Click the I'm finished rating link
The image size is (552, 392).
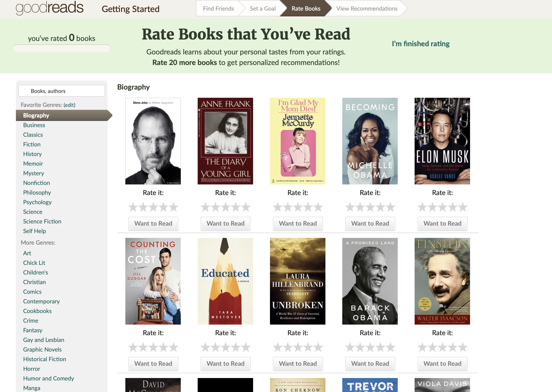[421, 44]
